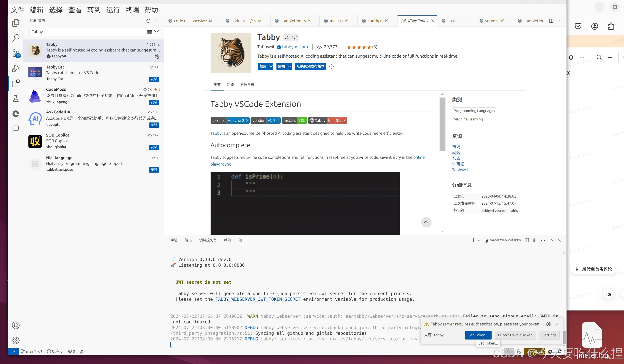This screenshot has height=364, width=624.
Task: Open the Testing flask view
Action: [16, 98]
